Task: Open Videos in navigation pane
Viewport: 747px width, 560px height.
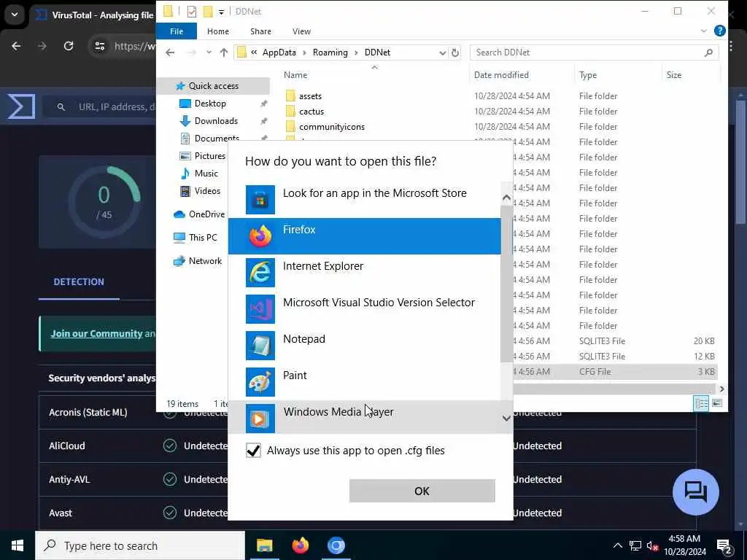Action: click(207, 191)
